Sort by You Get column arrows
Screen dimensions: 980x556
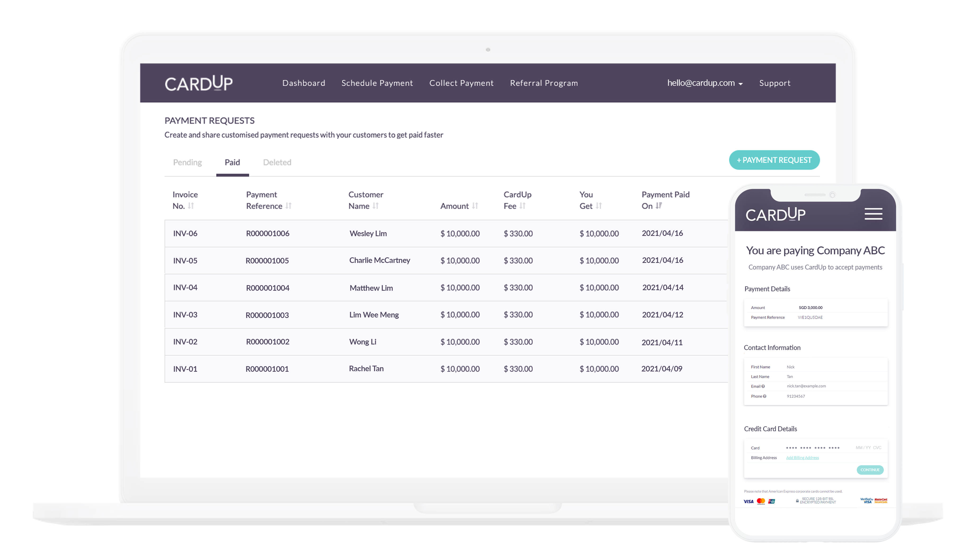coord(599,206)
